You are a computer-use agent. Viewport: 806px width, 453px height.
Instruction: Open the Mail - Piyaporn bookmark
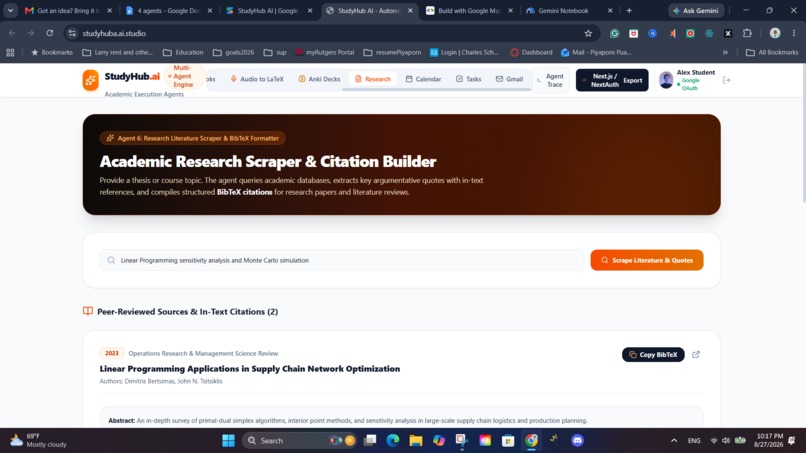(x=596, y=52)
